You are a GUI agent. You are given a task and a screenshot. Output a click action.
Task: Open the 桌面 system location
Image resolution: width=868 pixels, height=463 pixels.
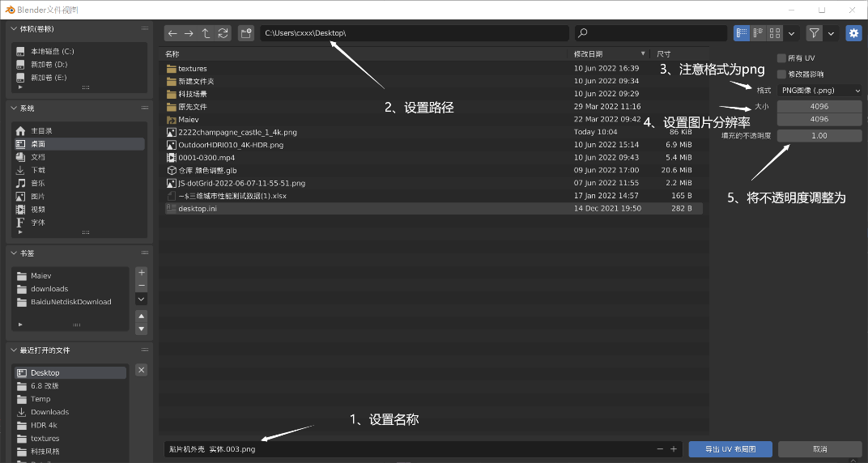(79, 144)
